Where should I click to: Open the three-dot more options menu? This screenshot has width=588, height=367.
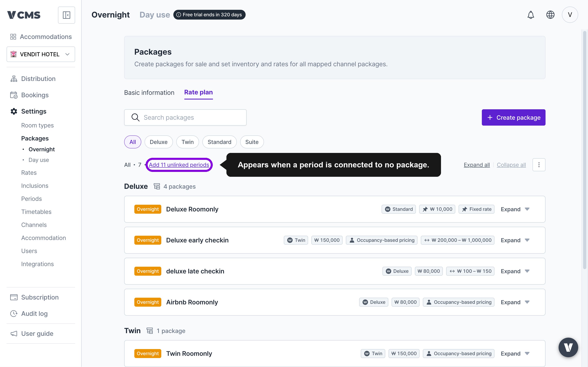(x=539, y=165)
